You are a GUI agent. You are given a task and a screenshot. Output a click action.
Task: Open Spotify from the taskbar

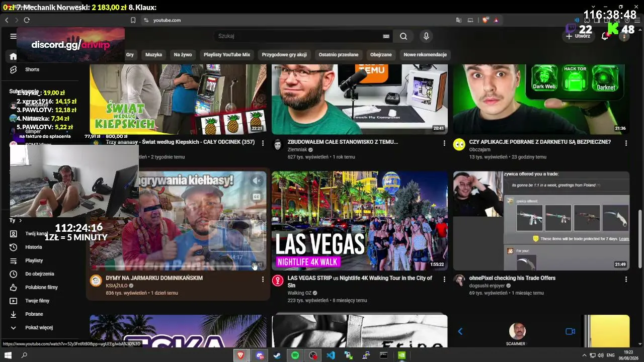coord(295,355)
